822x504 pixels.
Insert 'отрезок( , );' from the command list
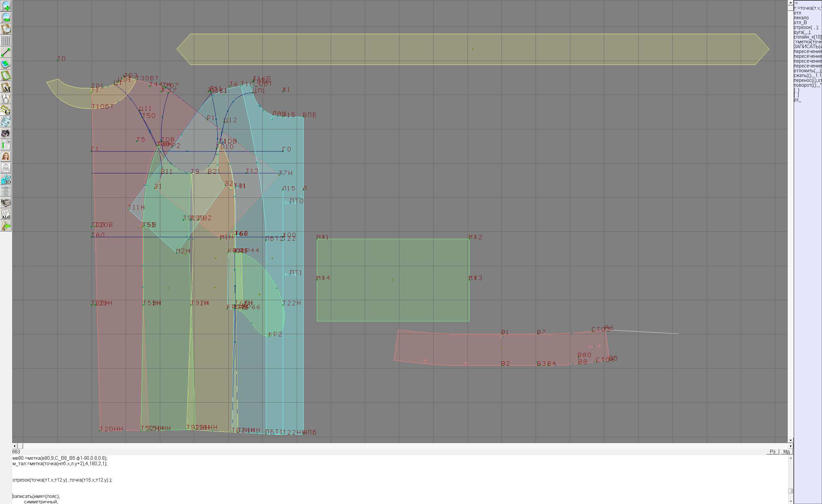pos(806,27)
